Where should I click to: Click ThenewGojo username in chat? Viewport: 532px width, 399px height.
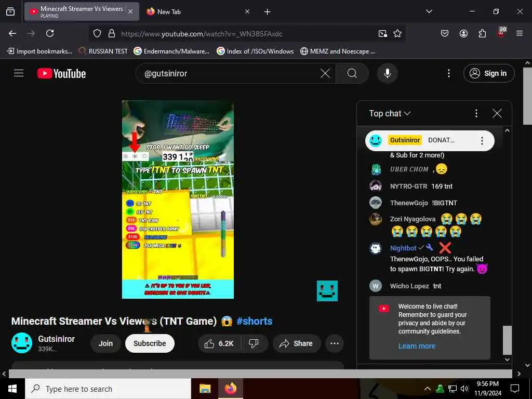tap(409, 203)
